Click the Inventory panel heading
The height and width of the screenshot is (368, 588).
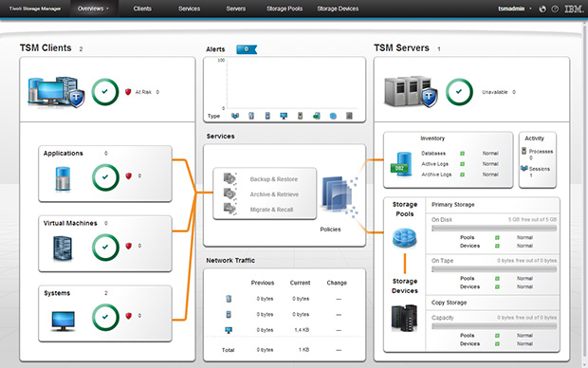point(432,138)
